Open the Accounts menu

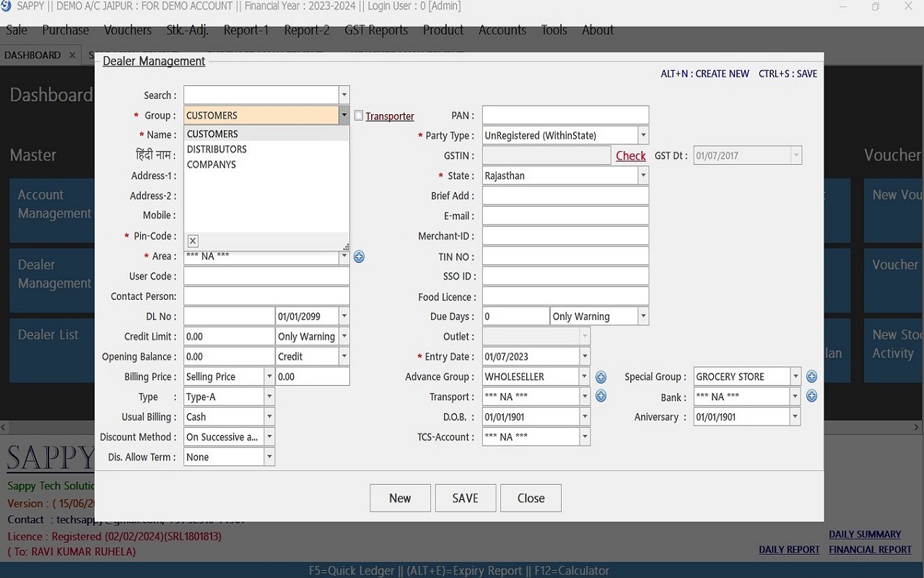(x=502, y=30)
